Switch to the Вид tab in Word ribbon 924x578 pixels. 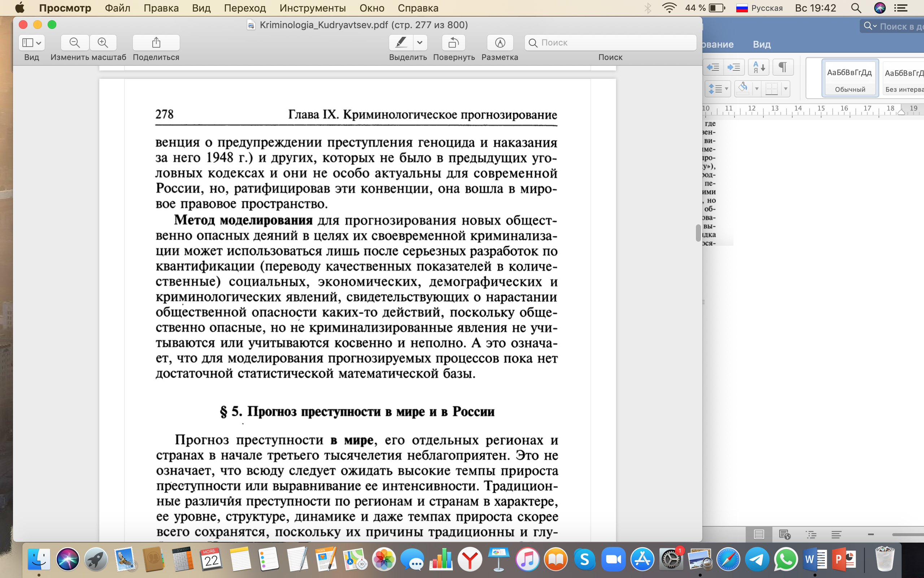[762, 44]
